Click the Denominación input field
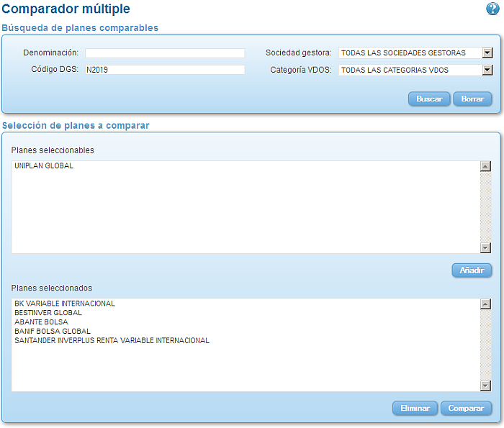Viewport: 504px width, 428px height. click(x=165, y=53)
